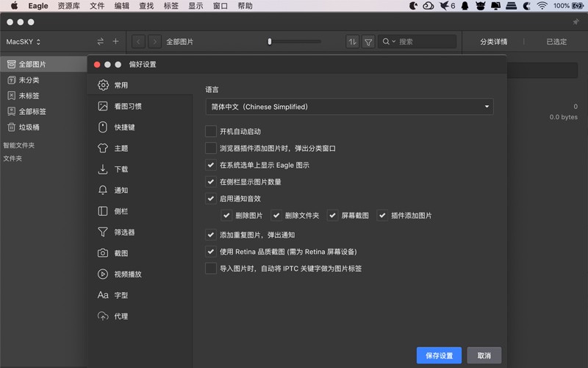Open the 文件 menu

click(x=97, y=6)
